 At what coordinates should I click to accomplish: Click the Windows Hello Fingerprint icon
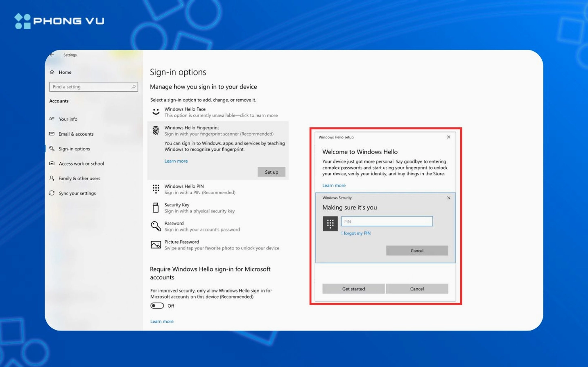(156, 131)
